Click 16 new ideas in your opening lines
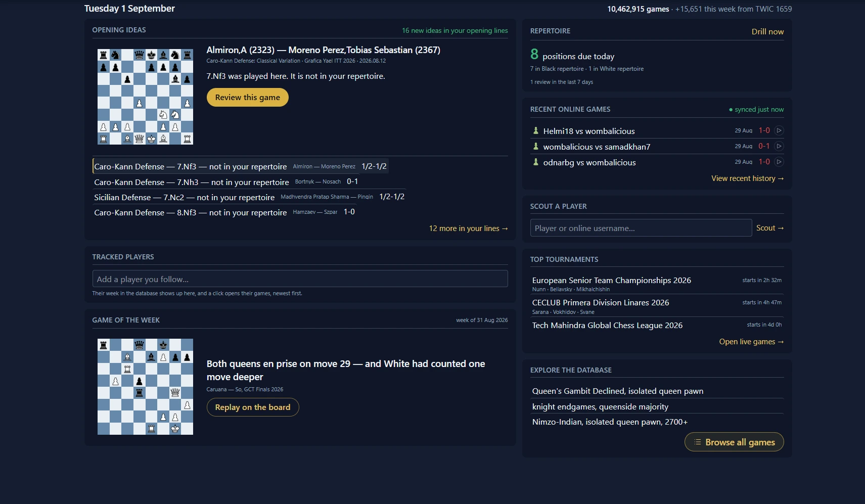 (x=454, y=30)
